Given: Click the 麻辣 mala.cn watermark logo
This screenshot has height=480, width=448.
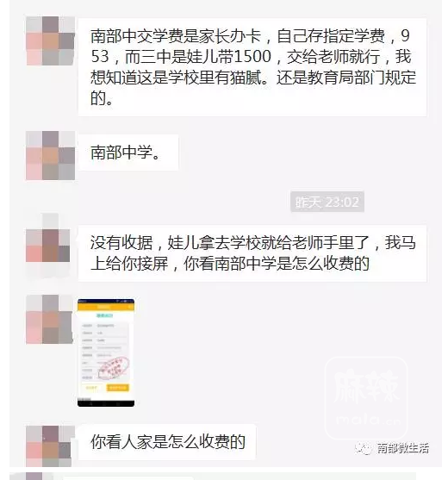Looking at the screenshot, I should pyautogui.click(x=366, y=398).
